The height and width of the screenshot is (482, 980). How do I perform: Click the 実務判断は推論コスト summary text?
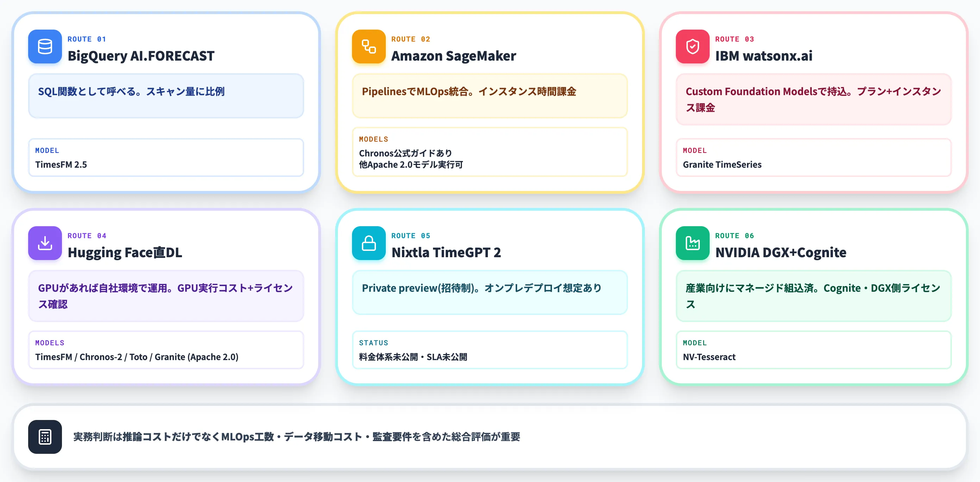point(297,437)
